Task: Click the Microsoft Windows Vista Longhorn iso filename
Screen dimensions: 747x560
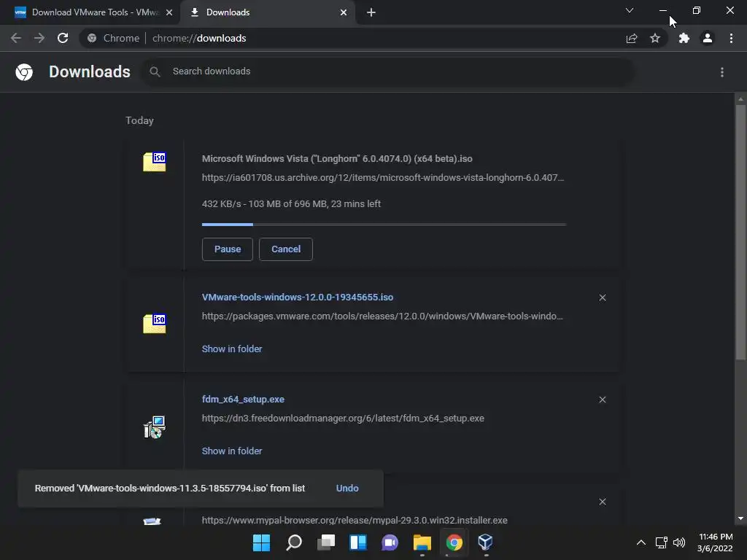Action: [337, 158]
